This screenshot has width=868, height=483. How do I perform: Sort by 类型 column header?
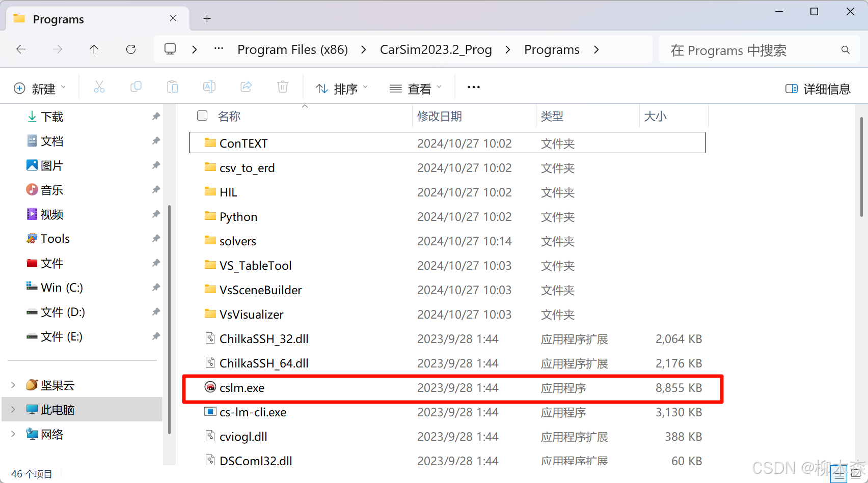552,116
